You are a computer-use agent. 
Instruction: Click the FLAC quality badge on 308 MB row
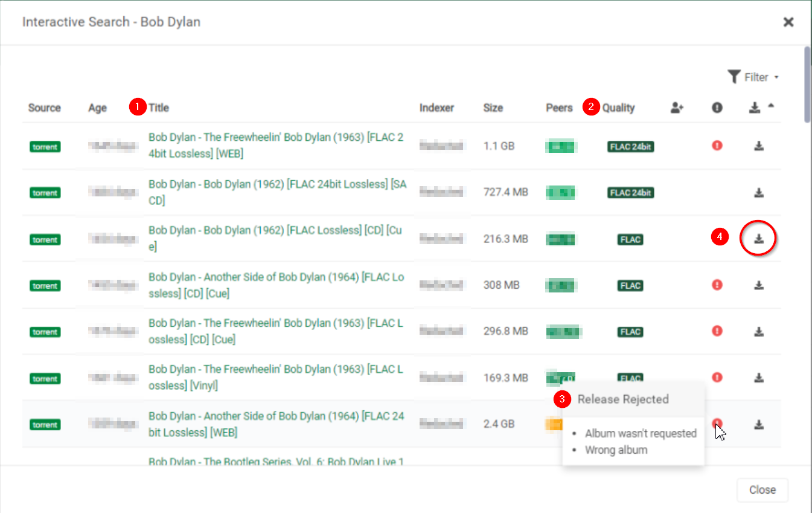630,285
